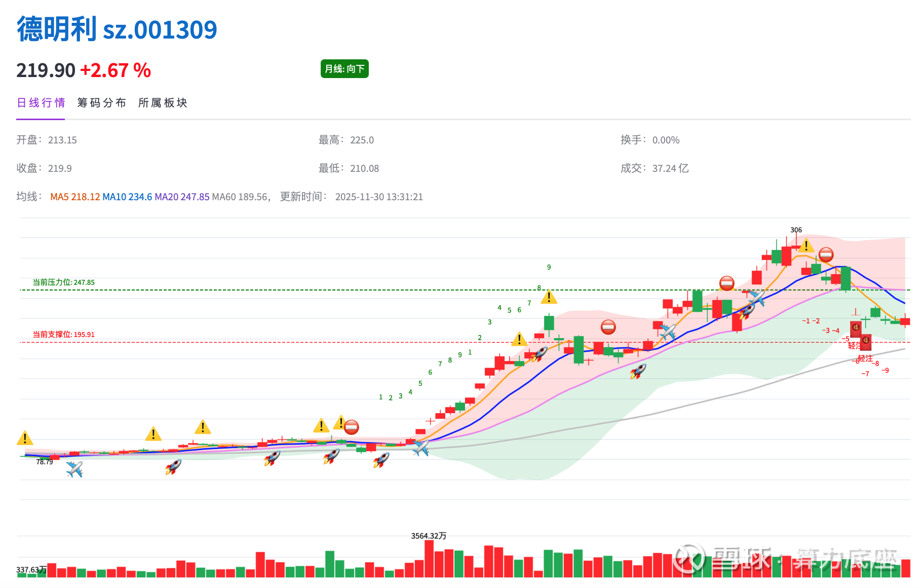Click the MA60 189.56 legend entry
The width and height of the screenshot is (924, 588).
click(x=240, y=197)
